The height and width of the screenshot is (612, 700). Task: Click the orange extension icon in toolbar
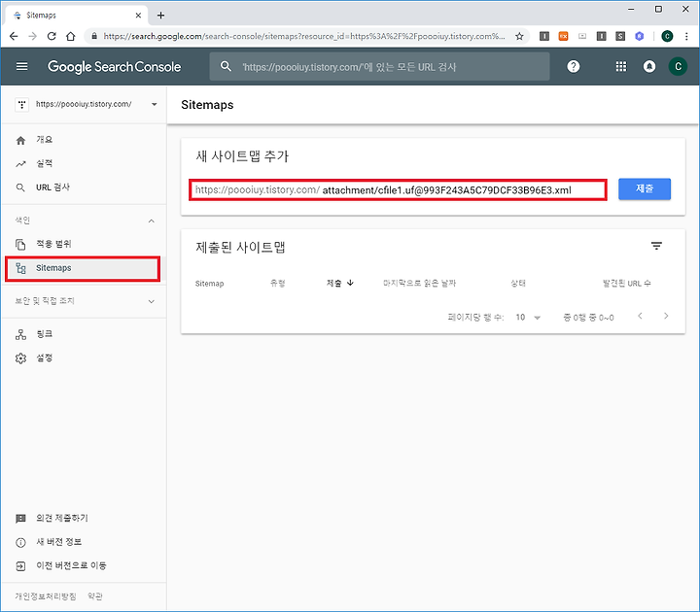(563, 36)
